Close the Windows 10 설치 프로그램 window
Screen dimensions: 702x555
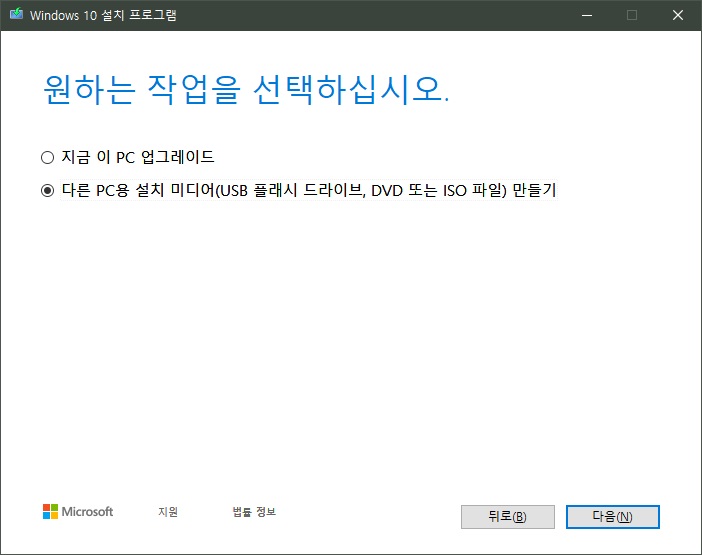pos(678,15)
